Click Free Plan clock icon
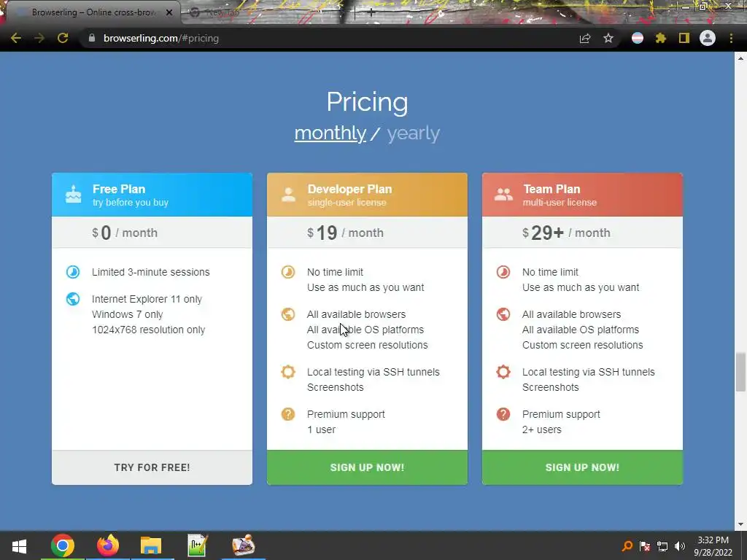Screen dimensions: 747x560 (73, 272)
